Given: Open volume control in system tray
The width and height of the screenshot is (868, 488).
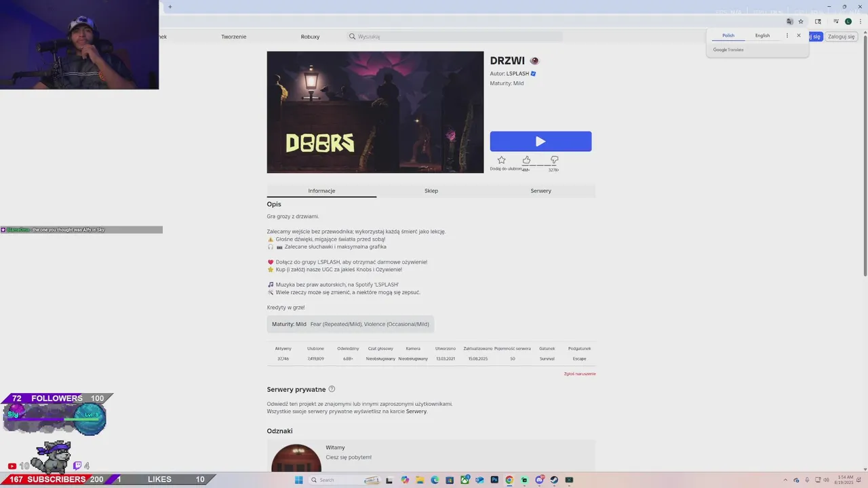Looking at the screenshot, I should (x=826, y=480).
